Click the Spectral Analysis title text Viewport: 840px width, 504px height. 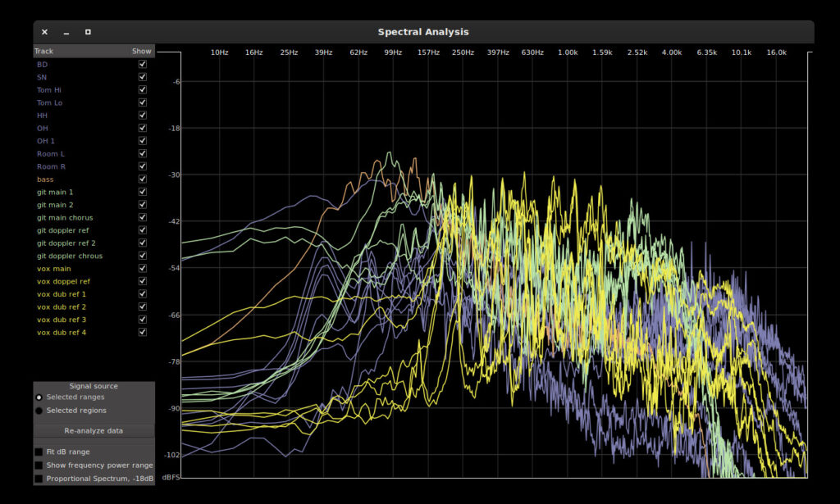(x=423, y=32)
